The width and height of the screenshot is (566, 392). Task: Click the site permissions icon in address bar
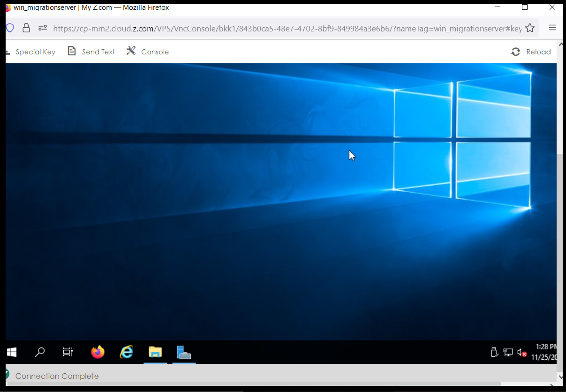pyautogui.click(x=43, y=28)
